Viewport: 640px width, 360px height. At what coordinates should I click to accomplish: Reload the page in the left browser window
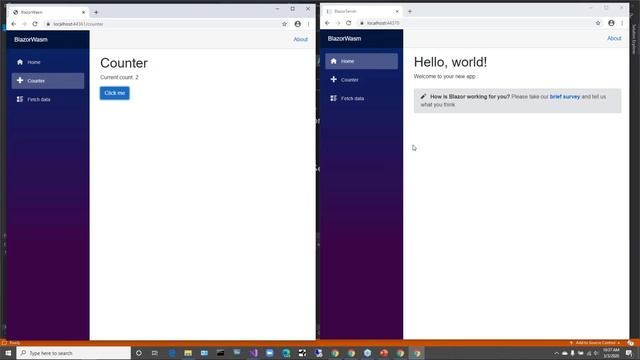pos(35,24)
